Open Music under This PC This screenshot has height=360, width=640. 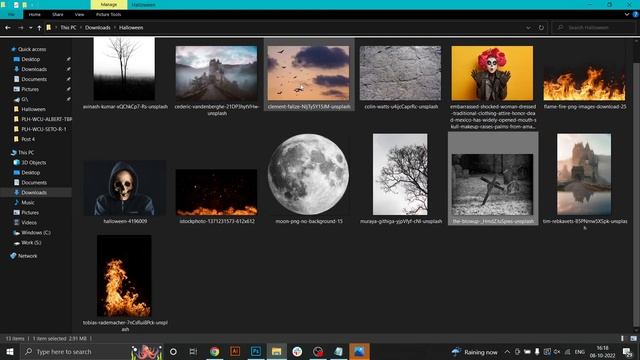28,202
